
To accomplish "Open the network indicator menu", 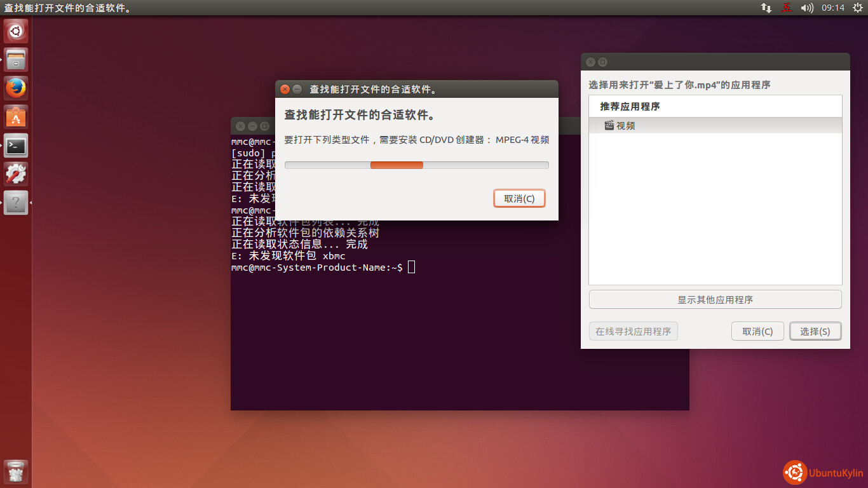I will [x=766, y=8].
